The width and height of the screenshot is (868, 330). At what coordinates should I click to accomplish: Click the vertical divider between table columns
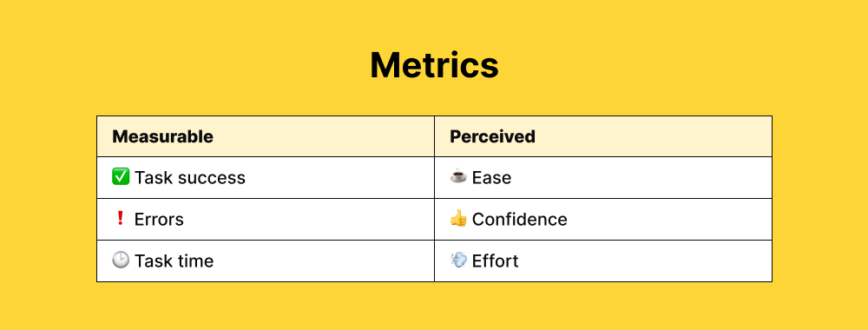pos(435,199)
